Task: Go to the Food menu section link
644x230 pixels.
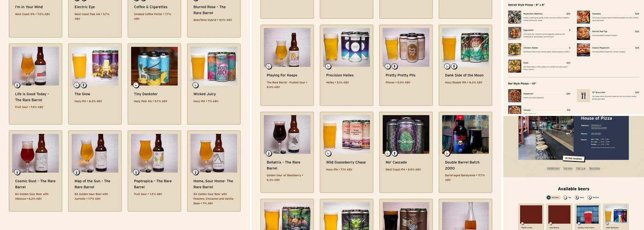Action: (x=568, y=168)
